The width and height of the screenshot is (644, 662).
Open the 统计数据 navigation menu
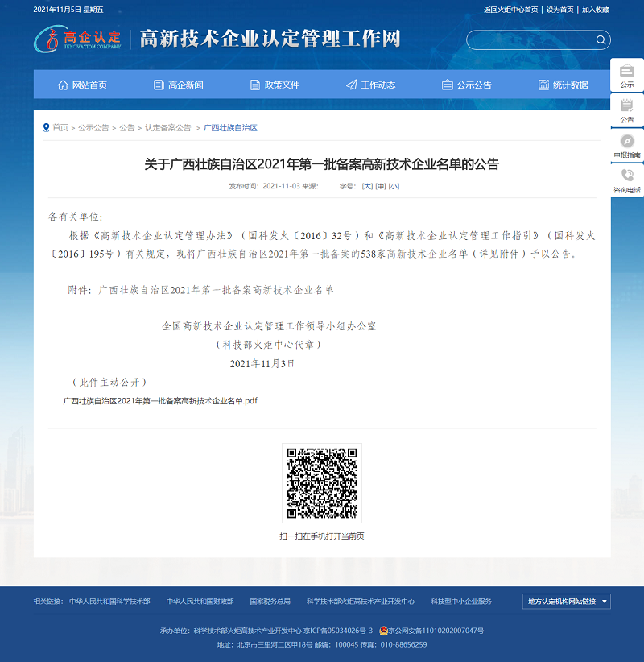(x=563, y=84)
